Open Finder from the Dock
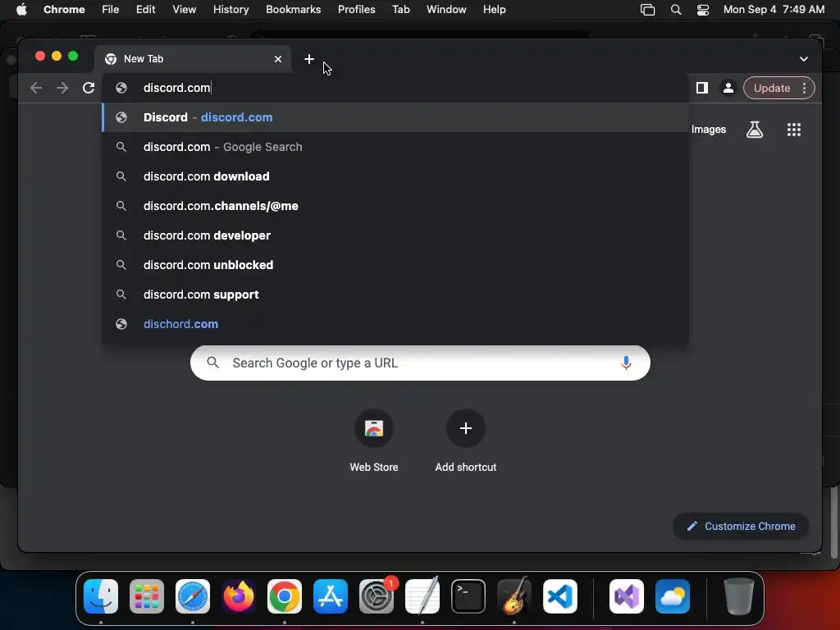 101,596
